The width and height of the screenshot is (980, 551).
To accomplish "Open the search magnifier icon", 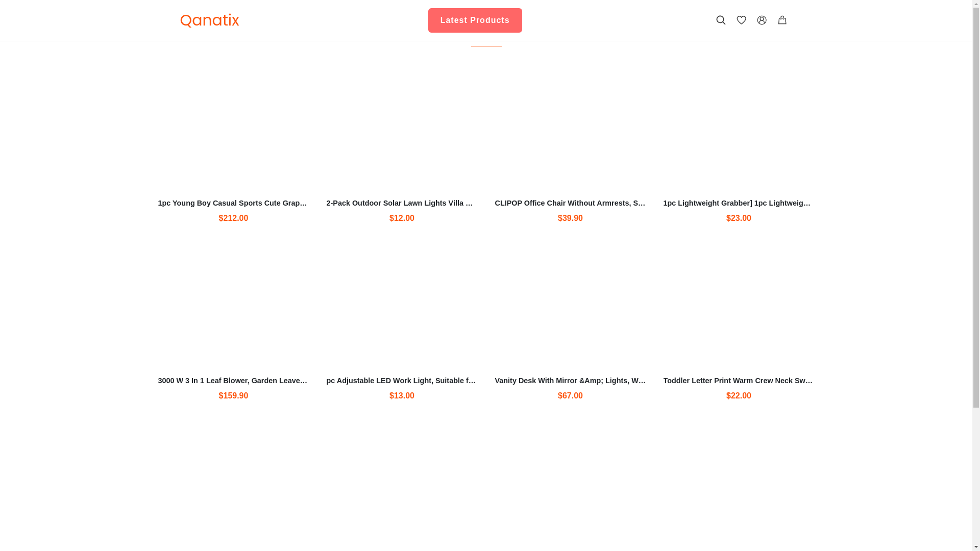I will 721,20.
